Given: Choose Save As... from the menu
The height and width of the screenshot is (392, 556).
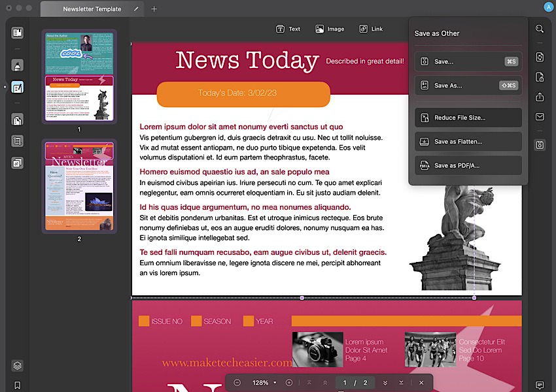Looking at the screenshot, I should (x=468, y=86).
